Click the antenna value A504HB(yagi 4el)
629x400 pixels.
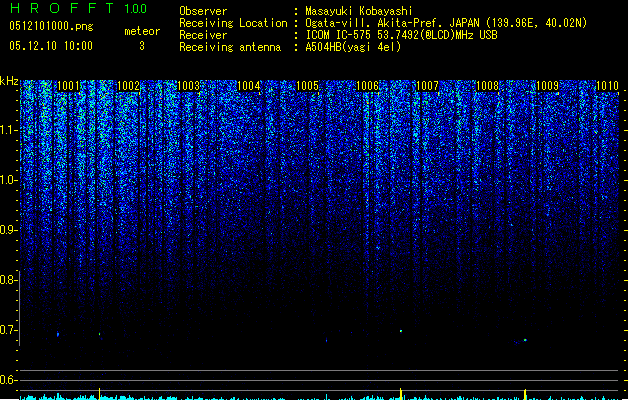point(353,47)
